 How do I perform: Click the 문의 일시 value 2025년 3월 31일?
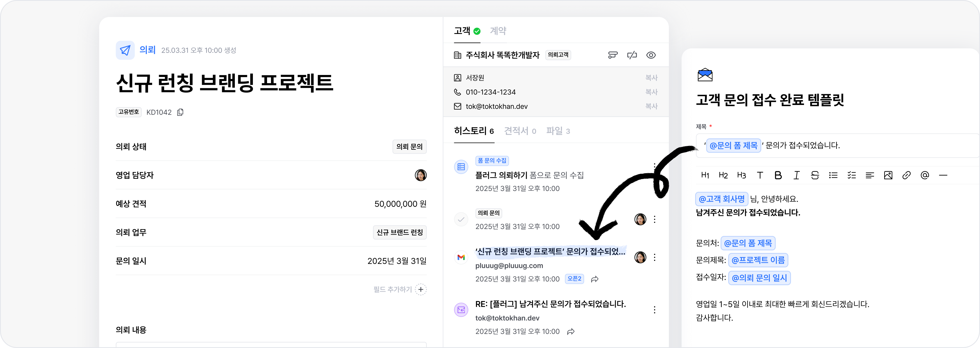coord(397,261)
